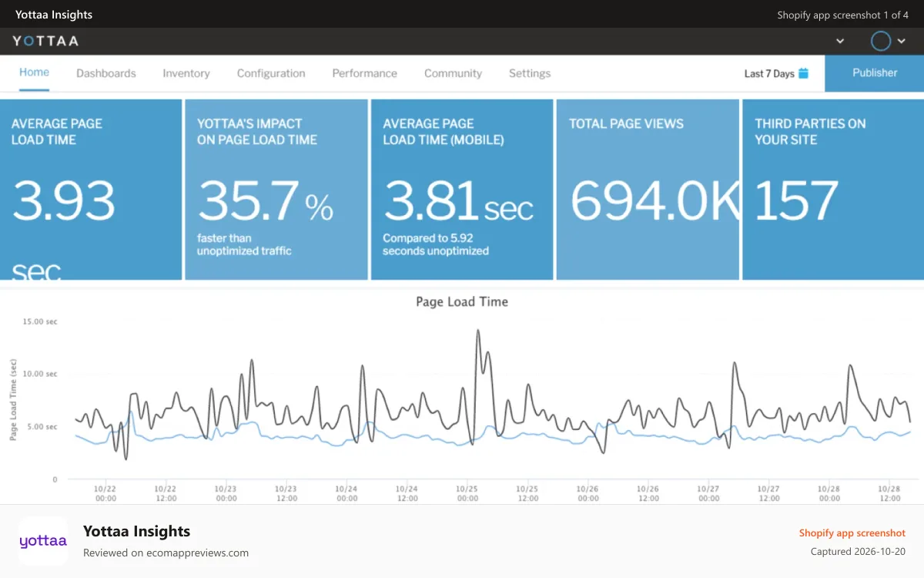This screenshot has width=924, height=578.
Task: Click the 694.0K page views value
Action: 654,201
